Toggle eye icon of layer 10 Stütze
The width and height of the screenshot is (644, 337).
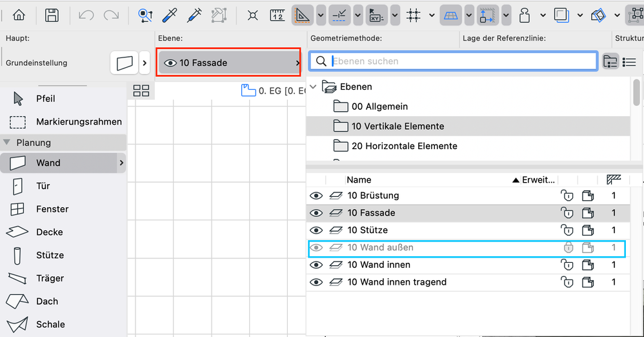click(316, 230)
